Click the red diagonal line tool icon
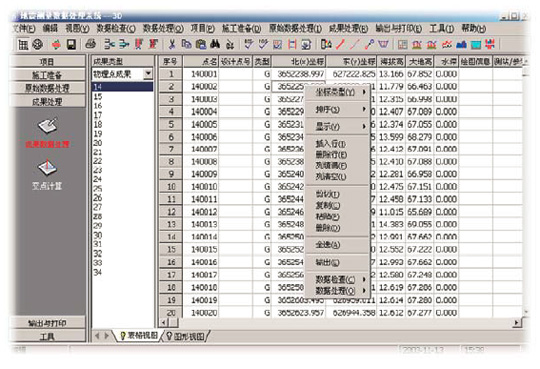Viewport: 540px width, 369px height. click(341, 44)
